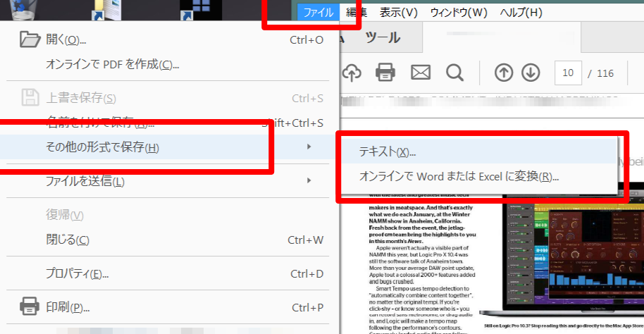
Task: Open the 表示(V) menu
Action: (398, 12)
